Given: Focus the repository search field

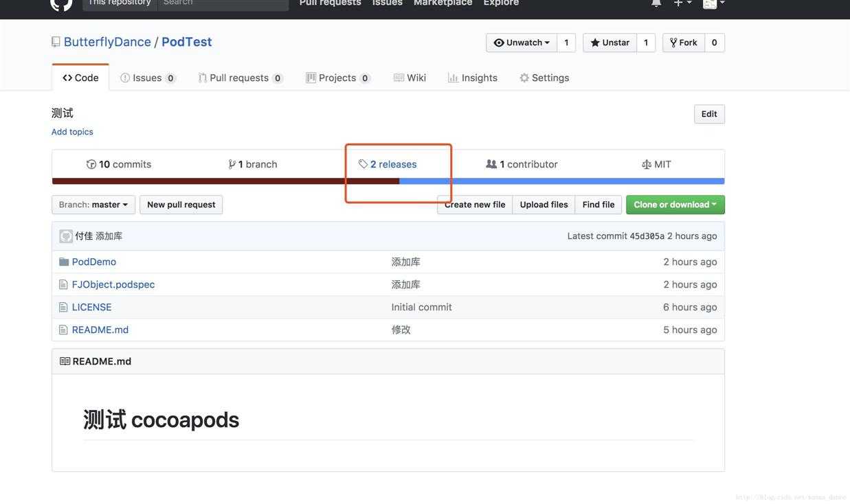Looking at the screenshot, I should tap(223, 3).
